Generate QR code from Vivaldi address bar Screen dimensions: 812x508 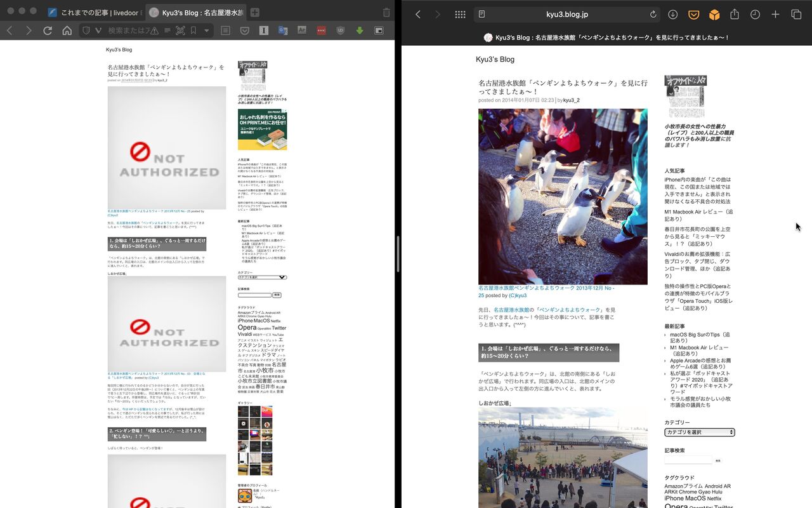click(x=180, y=30)
